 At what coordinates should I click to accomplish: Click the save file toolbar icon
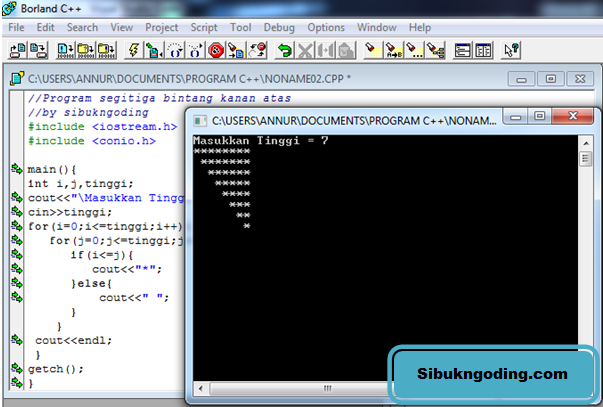pos(38,50)
